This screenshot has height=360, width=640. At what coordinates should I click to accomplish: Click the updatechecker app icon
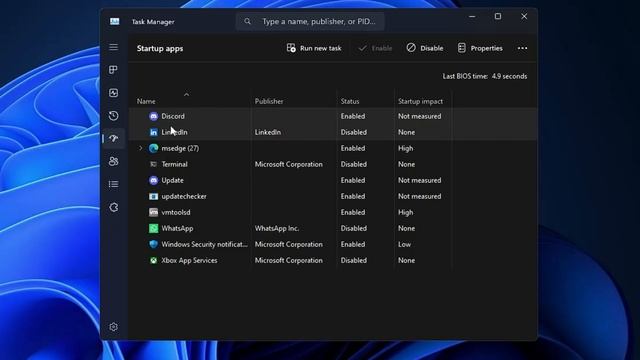pos(153,196)
